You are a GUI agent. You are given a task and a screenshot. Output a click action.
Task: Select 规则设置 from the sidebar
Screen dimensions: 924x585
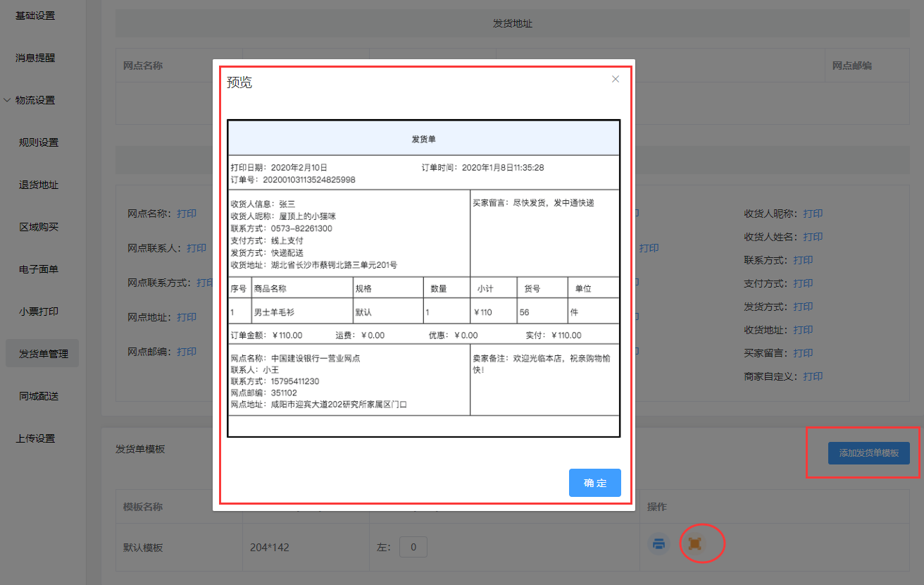(39, 142)
